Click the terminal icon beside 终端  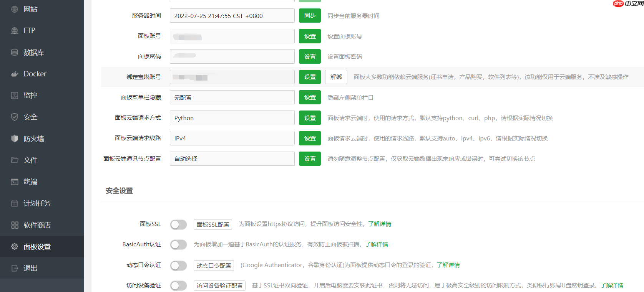click(x=15, y=182)
